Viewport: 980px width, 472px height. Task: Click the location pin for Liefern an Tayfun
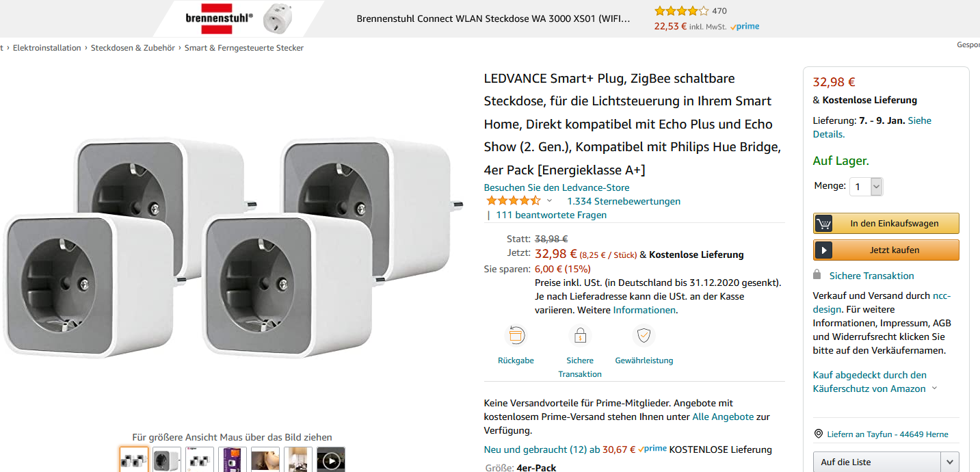click(818, 434)
